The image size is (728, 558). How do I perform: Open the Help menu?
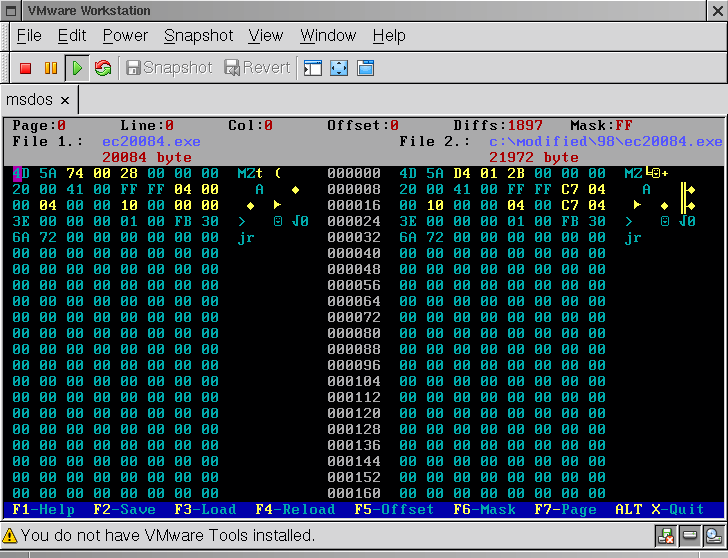tap(389, 36)
